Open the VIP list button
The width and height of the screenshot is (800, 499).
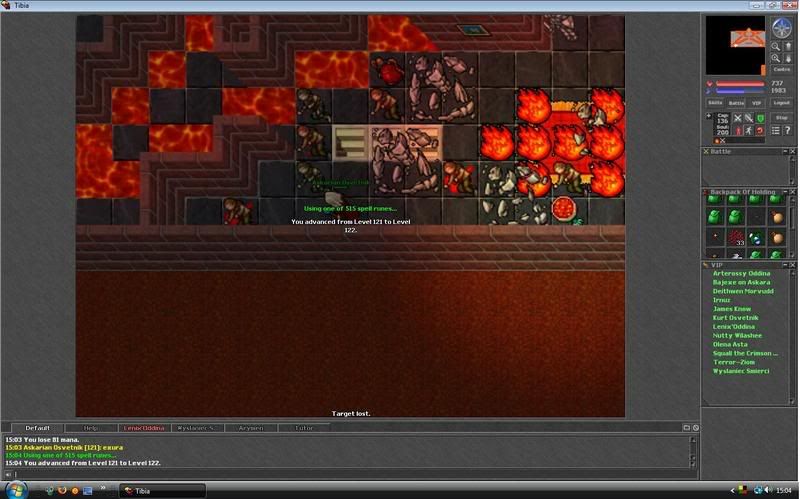(756, 103)
